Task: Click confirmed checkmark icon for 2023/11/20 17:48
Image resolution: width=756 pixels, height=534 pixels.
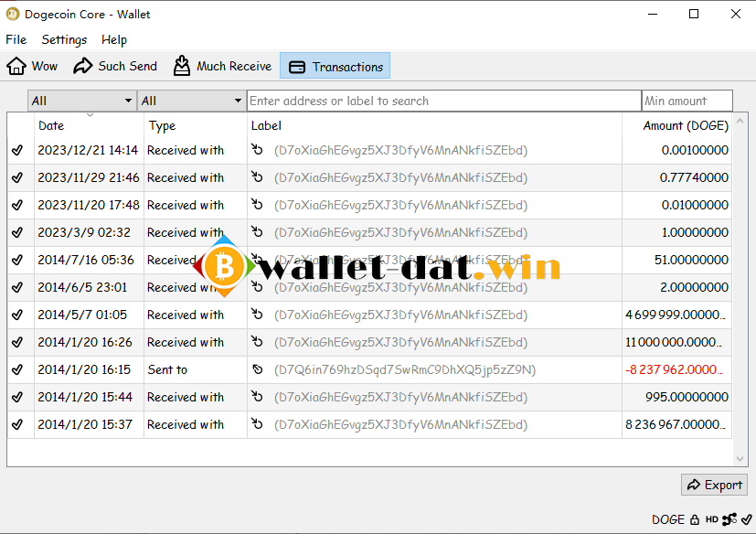Action: click(x=17, y=205)
